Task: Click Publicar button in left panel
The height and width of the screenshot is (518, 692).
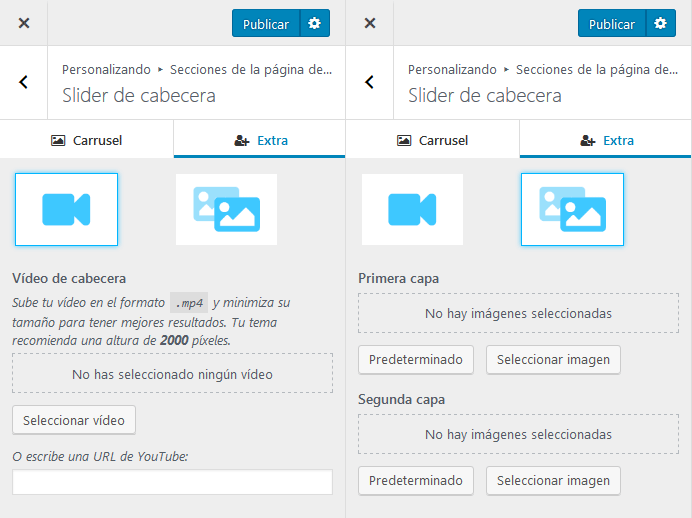Action: [266, 24]
